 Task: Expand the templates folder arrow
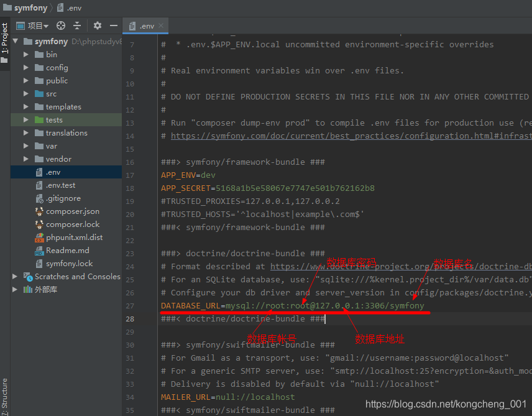tap(25, 106)
